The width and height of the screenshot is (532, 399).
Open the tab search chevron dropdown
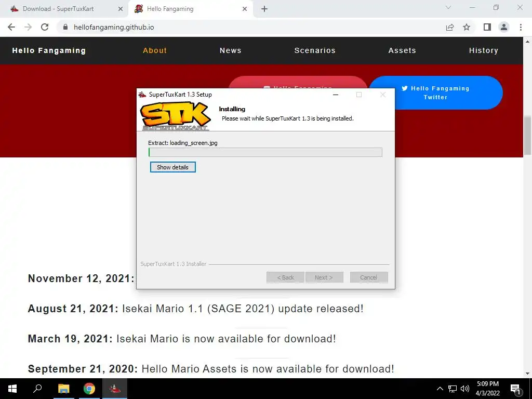click(448, 7)
